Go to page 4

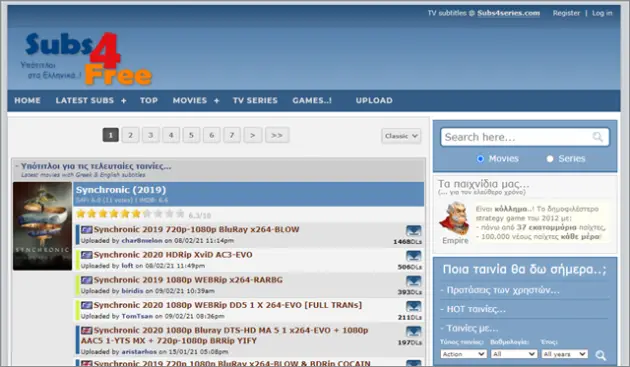(171, 135)
